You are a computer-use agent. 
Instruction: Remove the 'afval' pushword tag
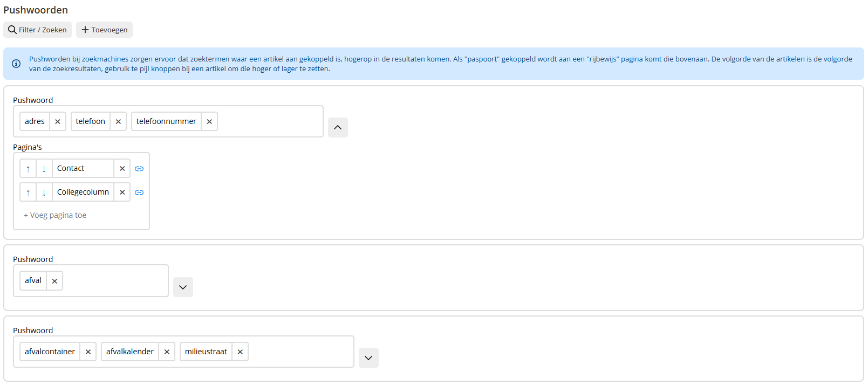54,281
